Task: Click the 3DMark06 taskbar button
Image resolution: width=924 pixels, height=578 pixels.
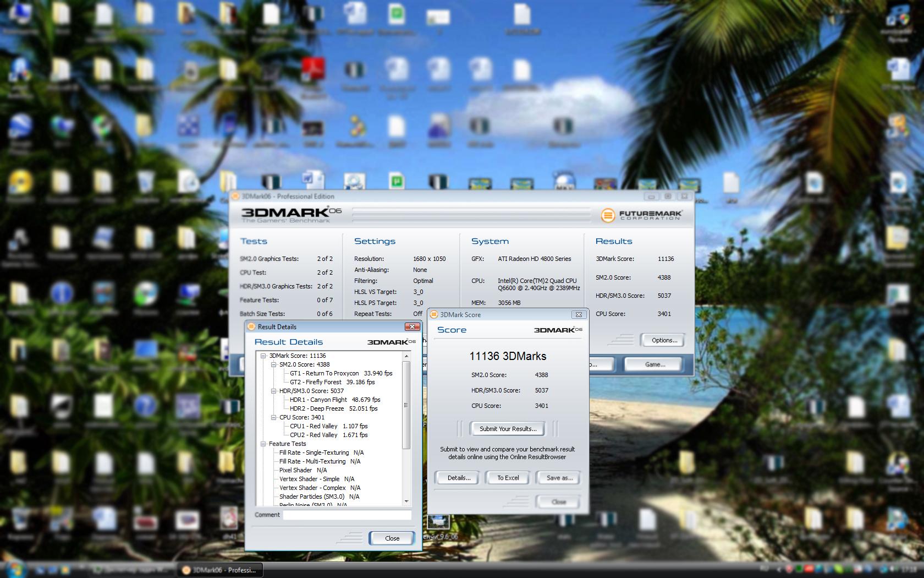Action: click(220, 570)
